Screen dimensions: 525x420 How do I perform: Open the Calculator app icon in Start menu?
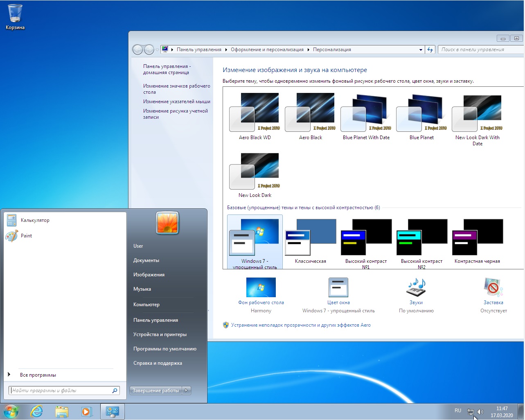(11, 220)
